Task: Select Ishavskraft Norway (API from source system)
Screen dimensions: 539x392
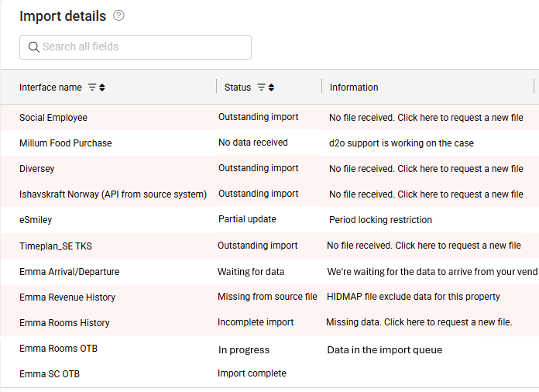Action: click(x=113, y=194)
